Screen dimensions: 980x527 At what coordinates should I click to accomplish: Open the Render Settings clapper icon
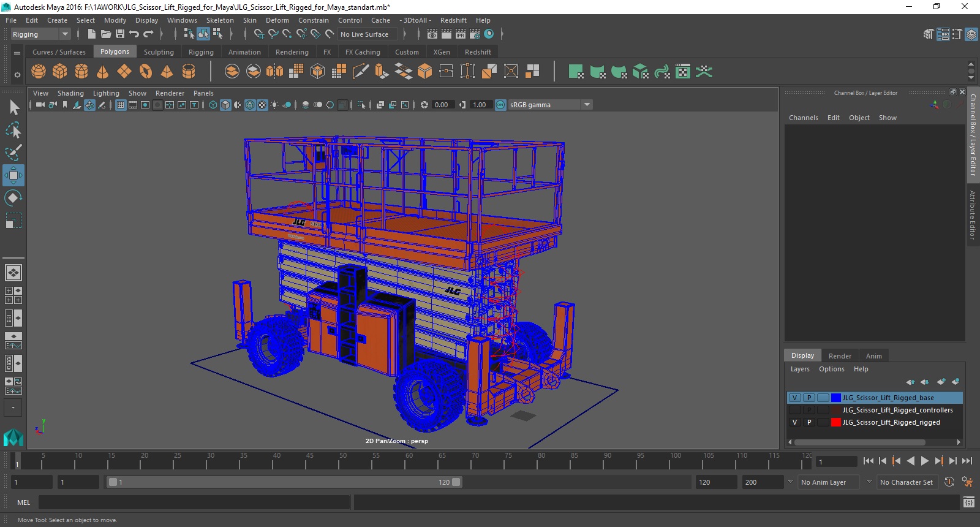coord(475,34)
